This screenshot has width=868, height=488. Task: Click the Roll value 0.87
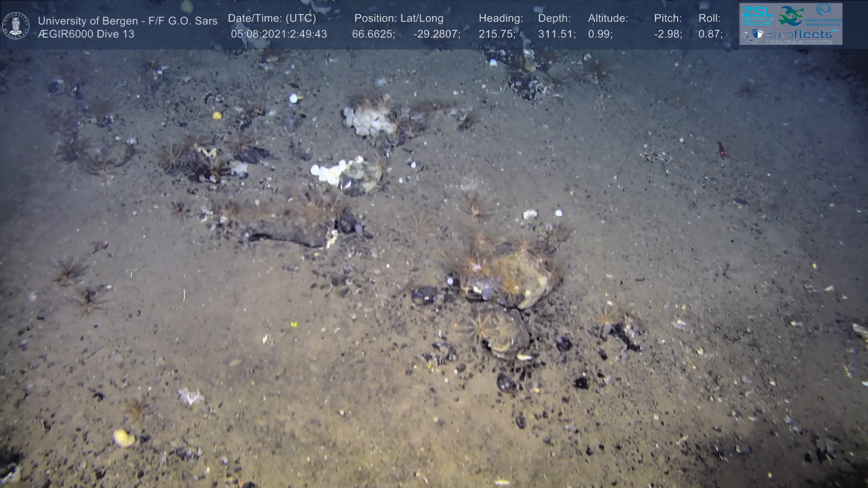pyautogui.click(x=710, y=34)
